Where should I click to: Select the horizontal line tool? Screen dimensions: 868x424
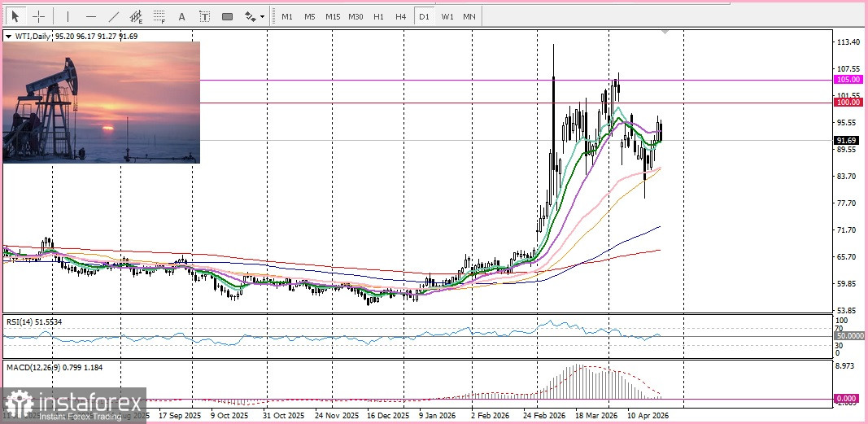90,16
